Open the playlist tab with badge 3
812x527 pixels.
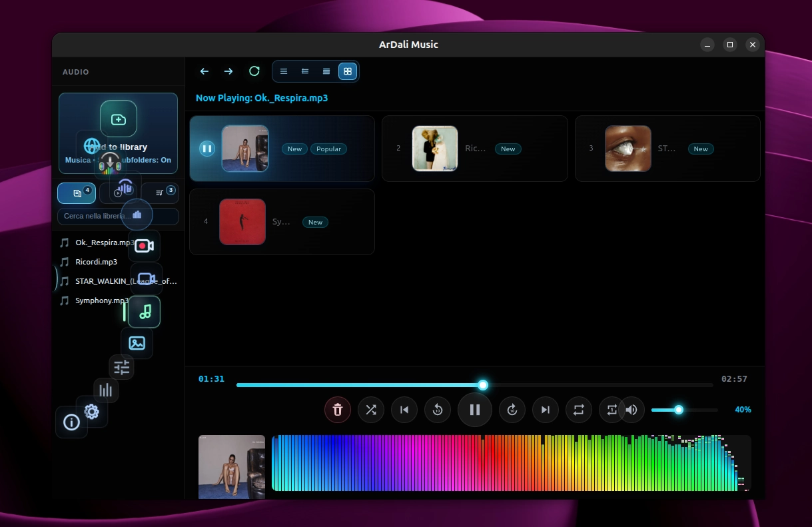pos(161,193)
